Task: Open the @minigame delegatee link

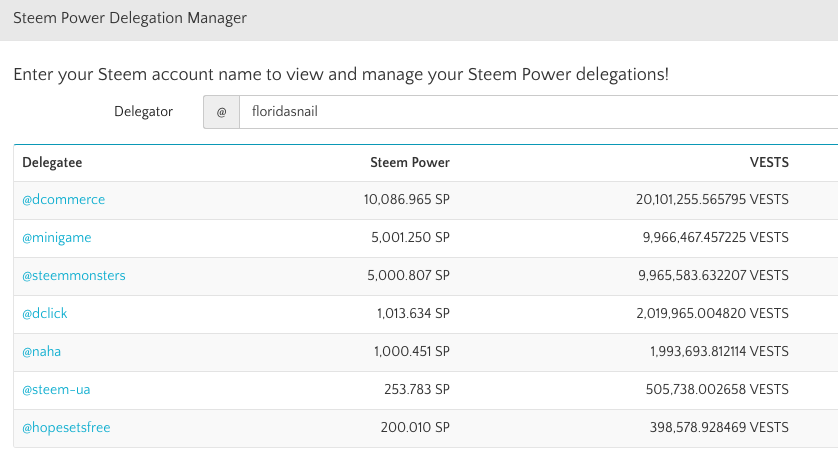Action: (57, 238)
